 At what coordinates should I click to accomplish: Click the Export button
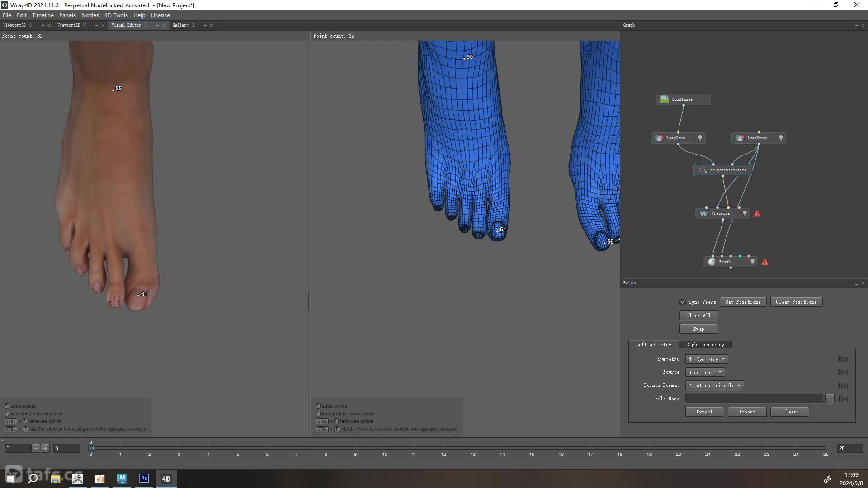point(704,412)
